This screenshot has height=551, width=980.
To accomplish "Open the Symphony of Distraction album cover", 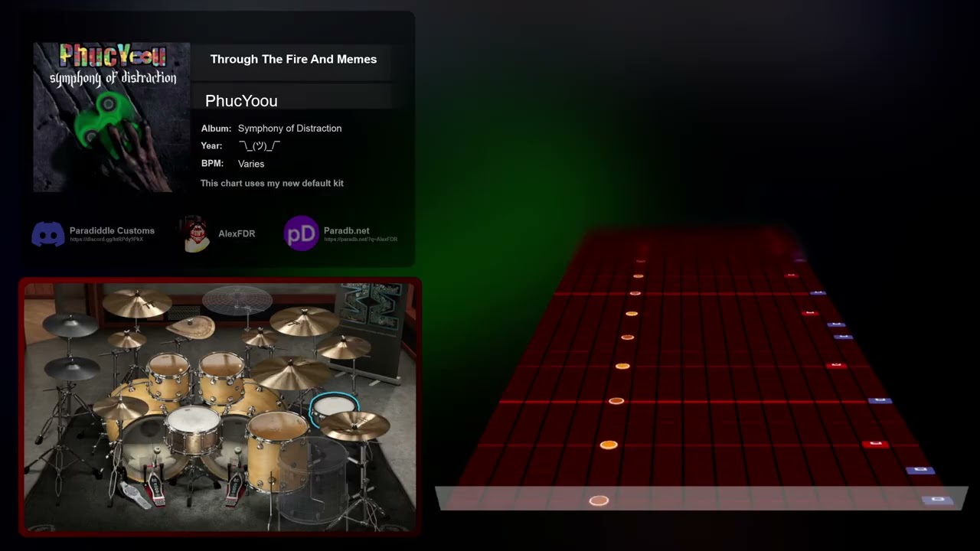I will [112, 116].
